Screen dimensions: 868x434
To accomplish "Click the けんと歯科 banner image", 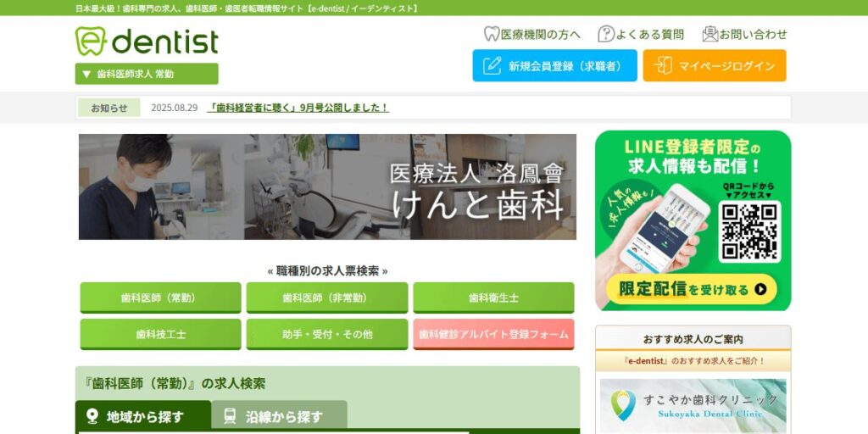I will 327,186.
